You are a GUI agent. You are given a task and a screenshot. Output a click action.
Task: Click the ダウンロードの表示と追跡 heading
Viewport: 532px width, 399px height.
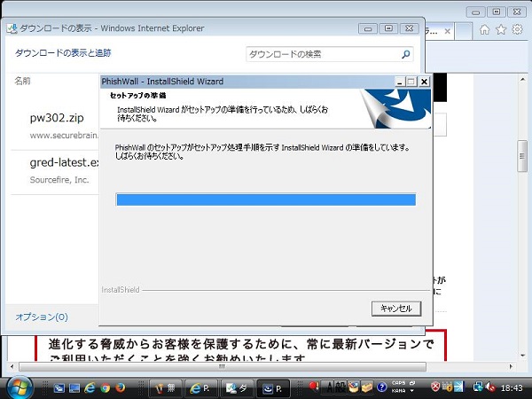(63, 53)
